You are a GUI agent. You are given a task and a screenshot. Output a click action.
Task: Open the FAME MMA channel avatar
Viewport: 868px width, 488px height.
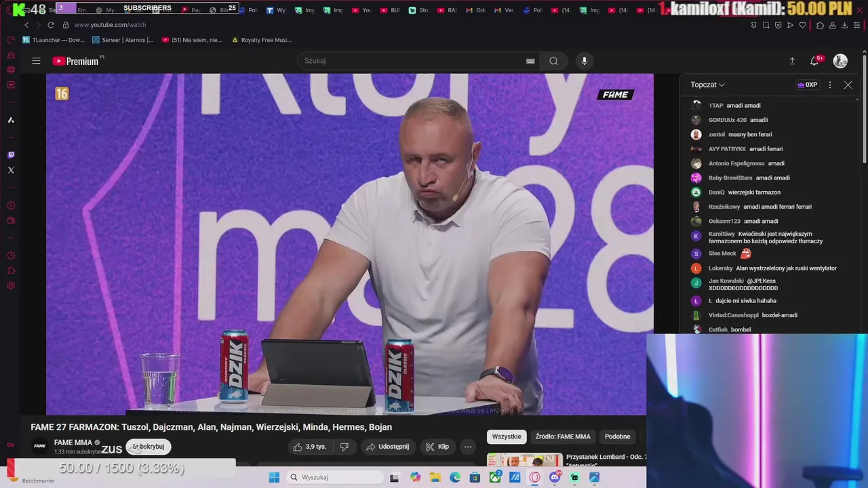point(40,446)
